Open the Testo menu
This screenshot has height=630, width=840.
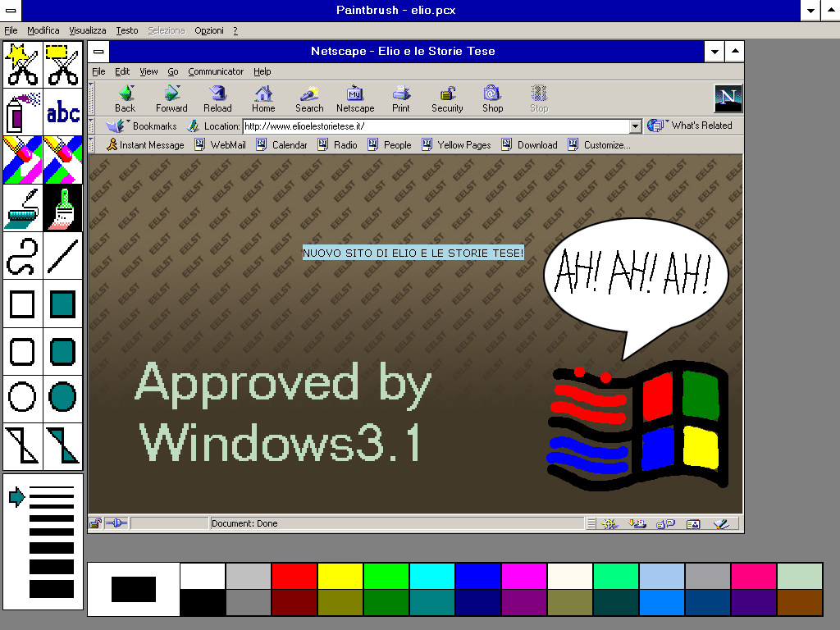pos(127,30)
